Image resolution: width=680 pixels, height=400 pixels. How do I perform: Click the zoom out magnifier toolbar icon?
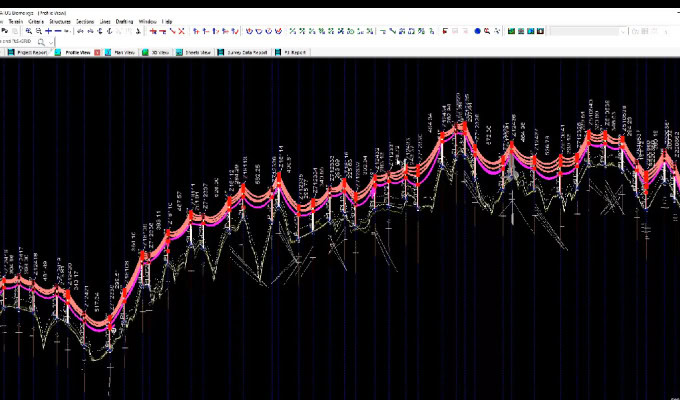point(38,31)
